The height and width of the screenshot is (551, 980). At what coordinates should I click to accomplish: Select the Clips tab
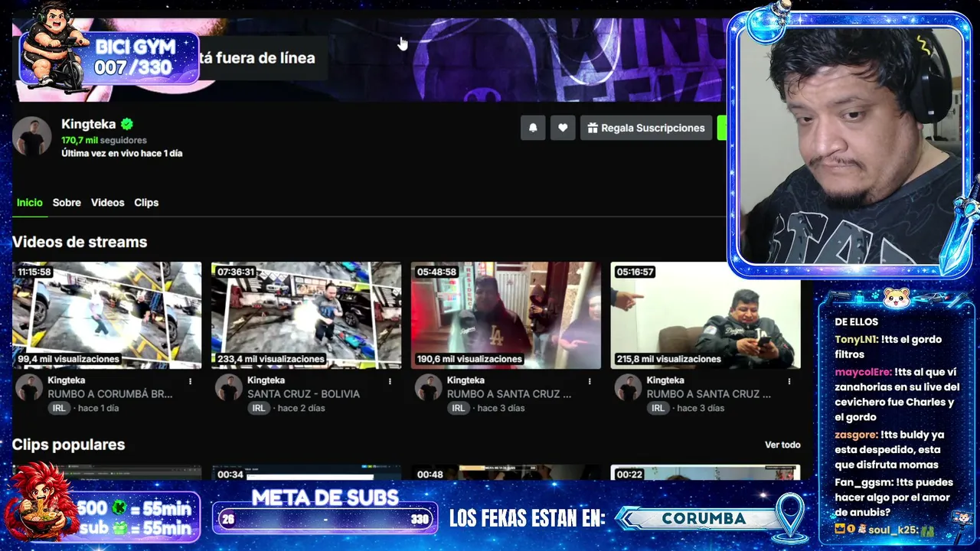(x=146, y=203)
